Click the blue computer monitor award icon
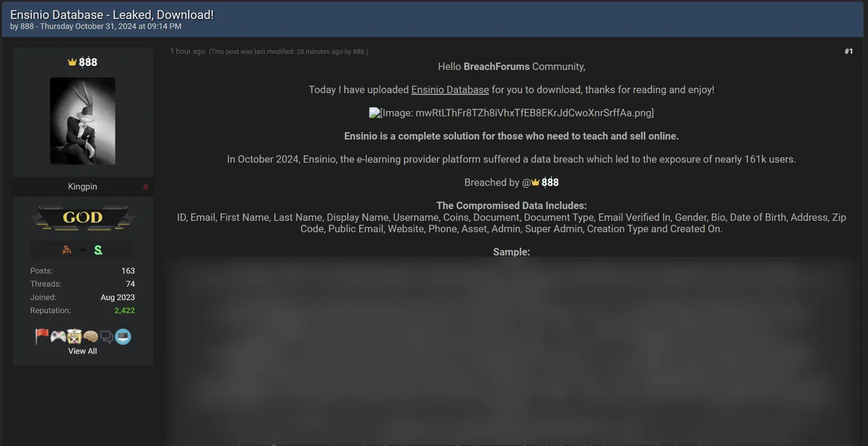 click(x=123, y=337)
